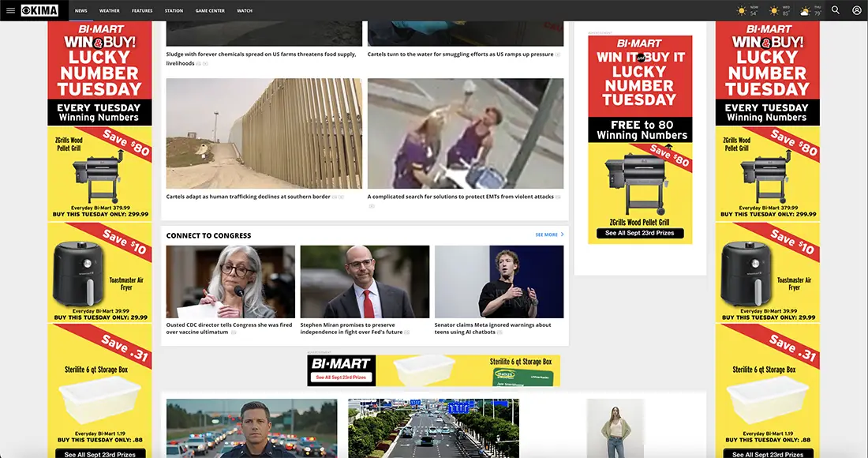This screenshot has width=868, height=458.
Task: Click See All Sept 23rd Prizes in banner ad
Action: (341, 377)
